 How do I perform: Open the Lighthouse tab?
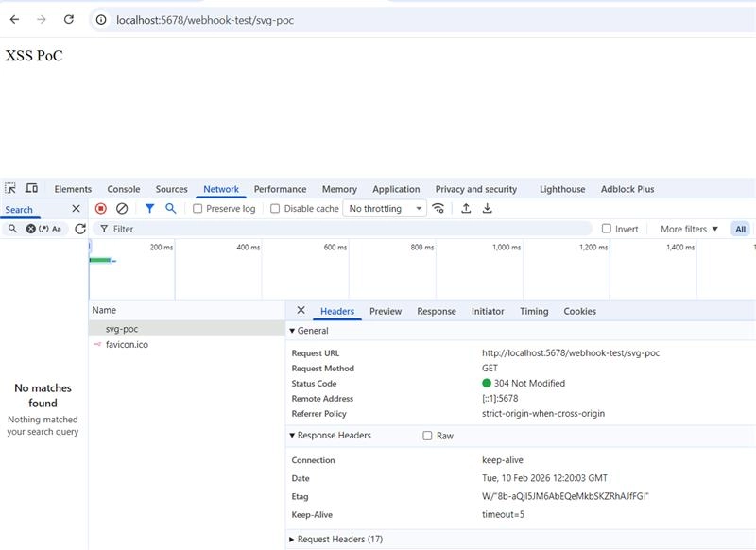tap(562, 189)
